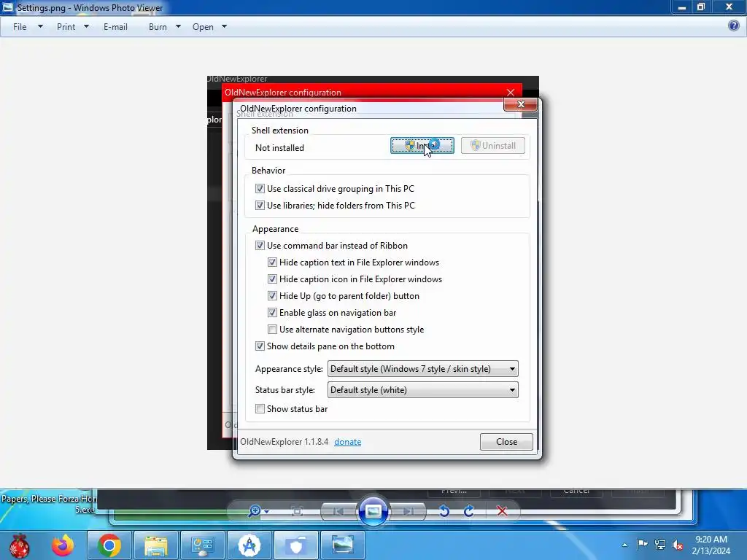
Task: Expand the File menu dropdown arrow
Action: [x=41, y=27]
